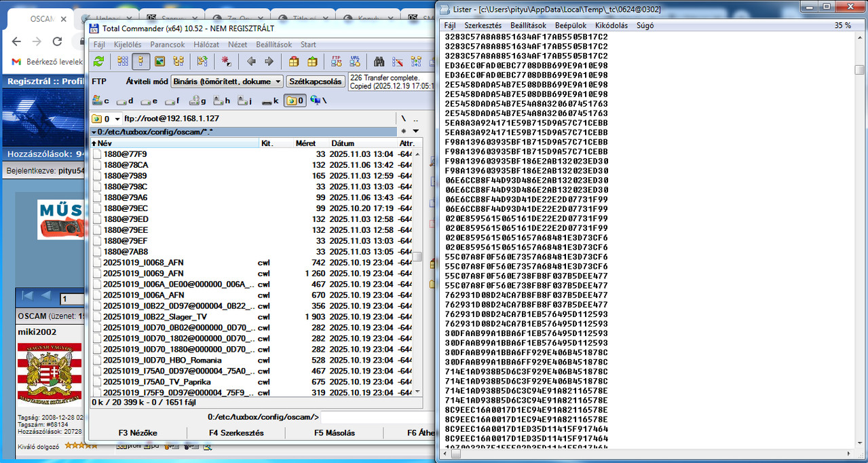Open the multi-rename tool icon

coord(397,62)
